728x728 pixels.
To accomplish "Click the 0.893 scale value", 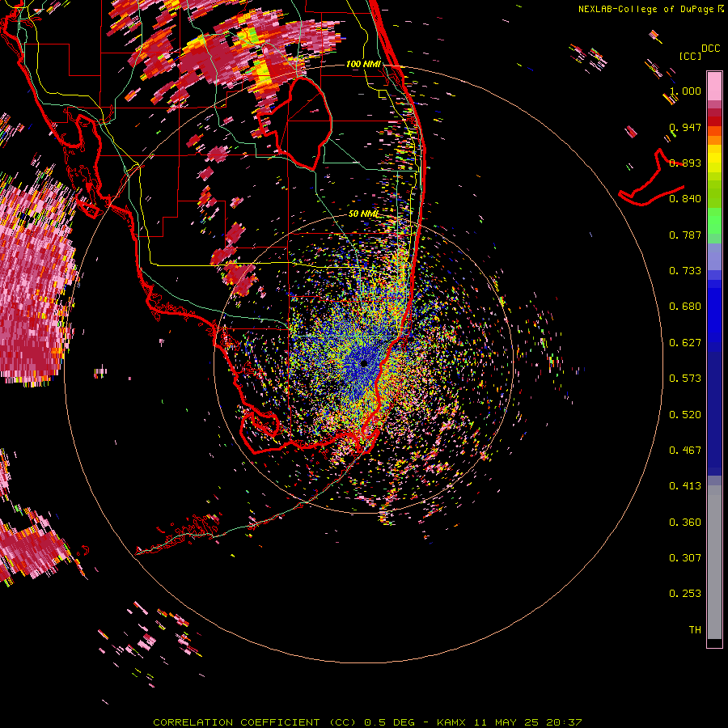I will point(685,163).
